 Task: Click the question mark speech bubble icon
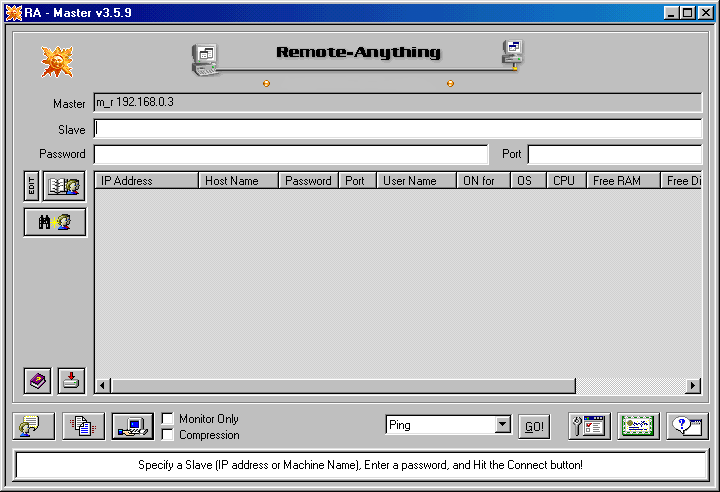688,426
